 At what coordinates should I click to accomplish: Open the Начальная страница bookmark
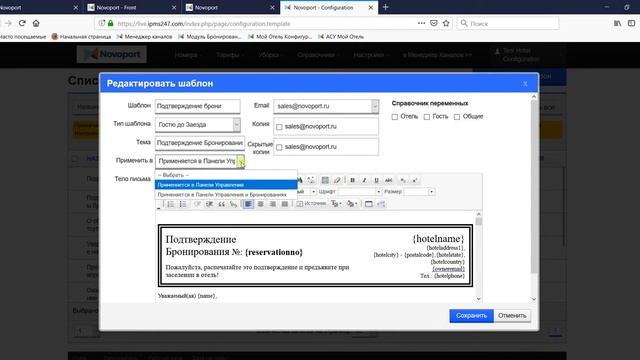(x=81, y=36)
